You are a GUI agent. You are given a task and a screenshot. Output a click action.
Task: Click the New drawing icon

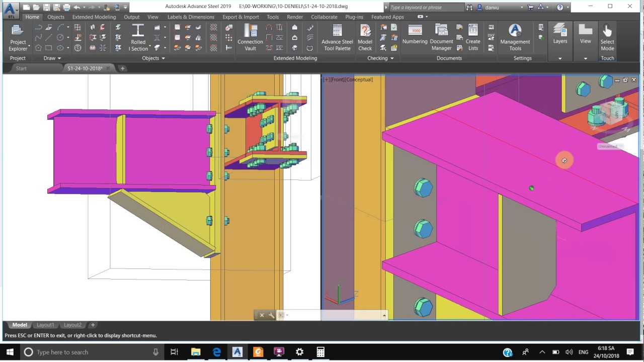pyautogui.click(x=26, y=7)
